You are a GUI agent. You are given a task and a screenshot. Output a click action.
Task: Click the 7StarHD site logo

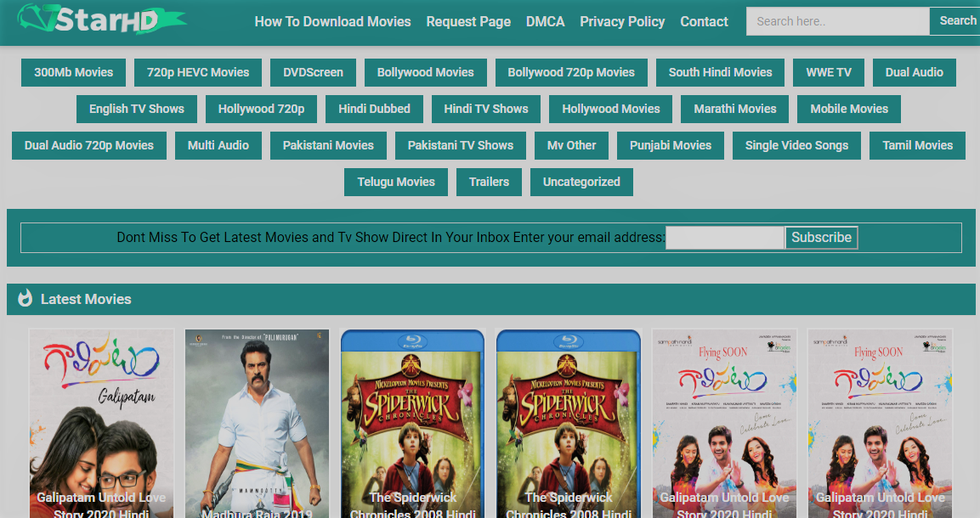pos(101,20)
